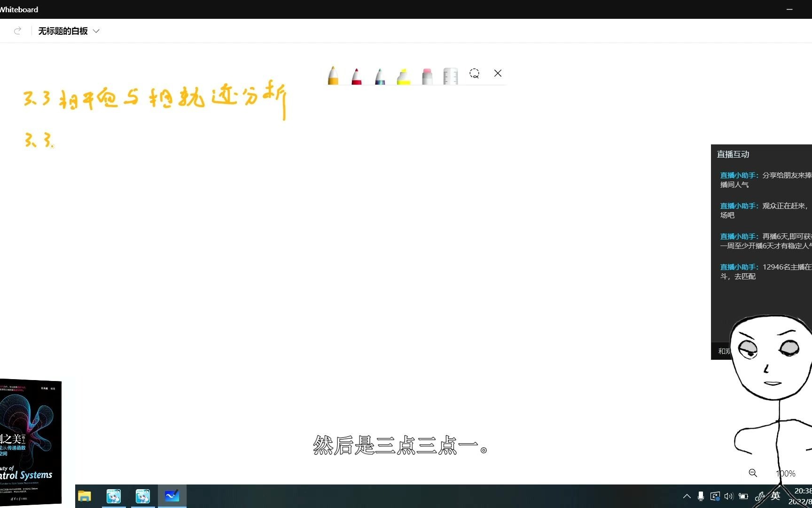Select the yellow pen tool
This screenshot has height=508, width=812.
click(x=333, y=75)
